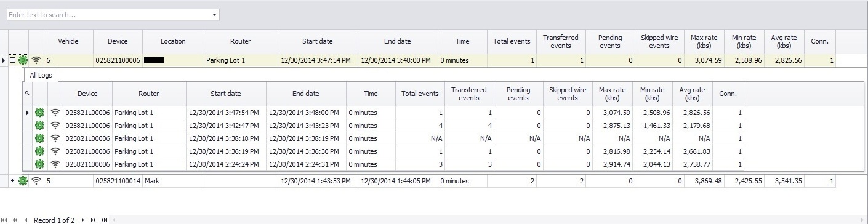The image size is (868, 224).
Task: Click the Wi-Fi icon in vehicle 5 row
Action: point(37,181)
